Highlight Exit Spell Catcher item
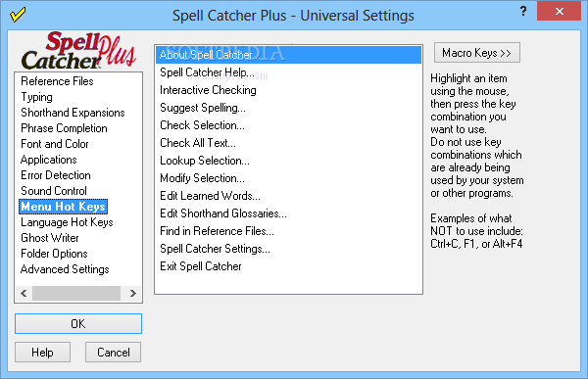Screen dimensions: 588x379 pos(288,266)
